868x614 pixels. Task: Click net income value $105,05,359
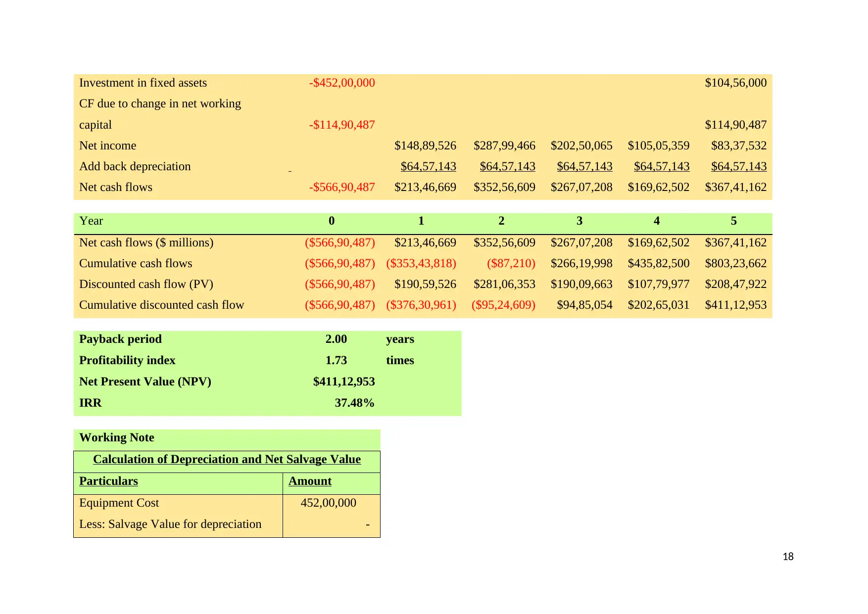659,145
